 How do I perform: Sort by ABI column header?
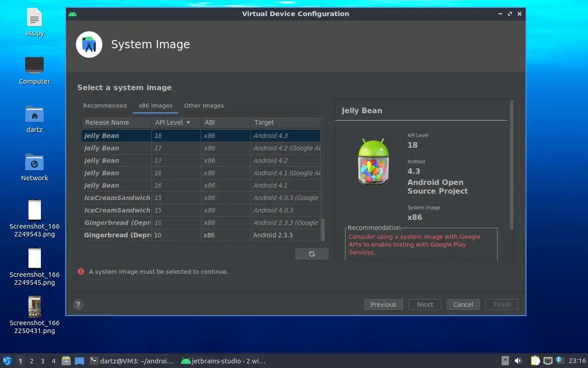226,122
